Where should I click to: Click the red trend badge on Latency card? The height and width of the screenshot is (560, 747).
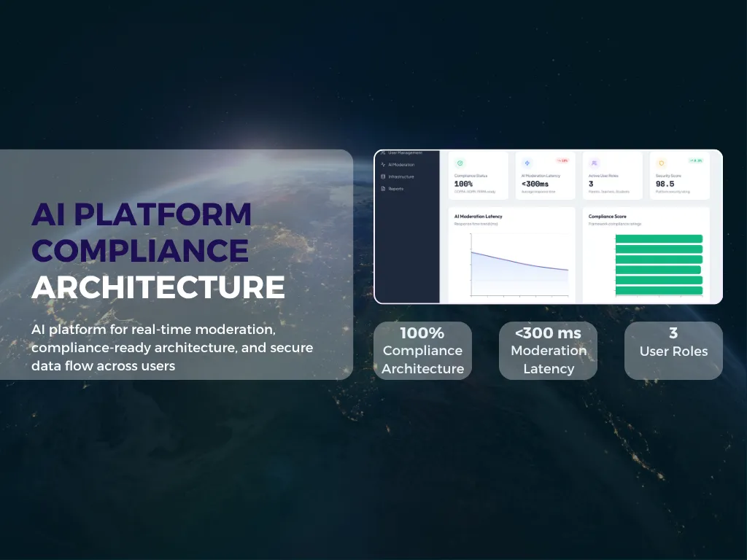point(562,161)
